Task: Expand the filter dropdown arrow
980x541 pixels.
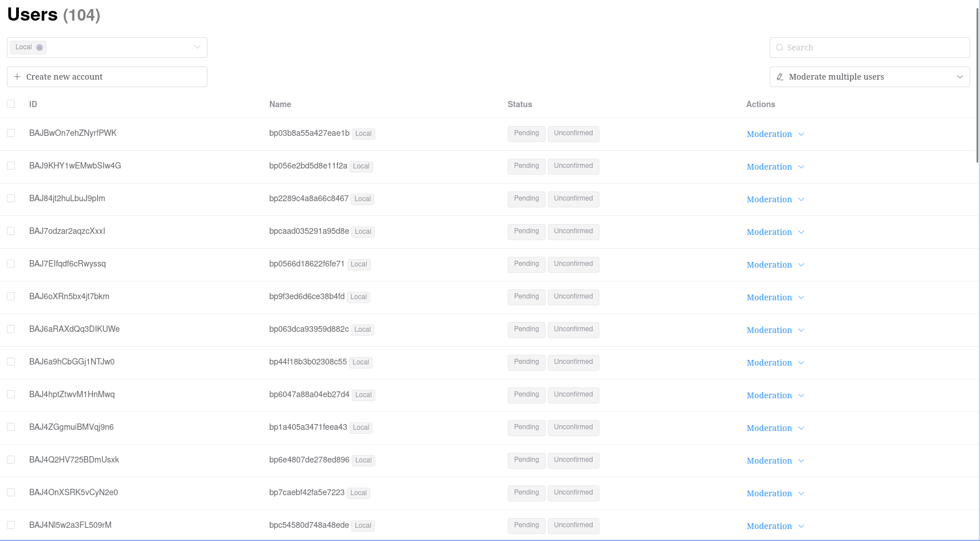Action: [197, 47]
